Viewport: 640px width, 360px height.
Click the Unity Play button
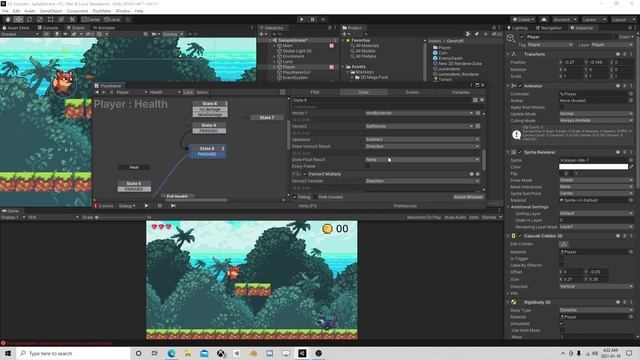(302, 19)
